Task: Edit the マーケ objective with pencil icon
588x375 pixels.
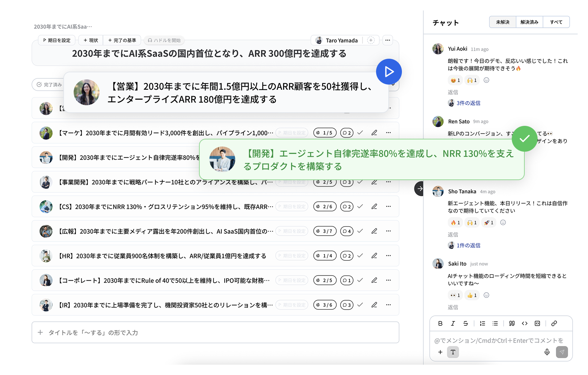Action: tap(374, 133)
